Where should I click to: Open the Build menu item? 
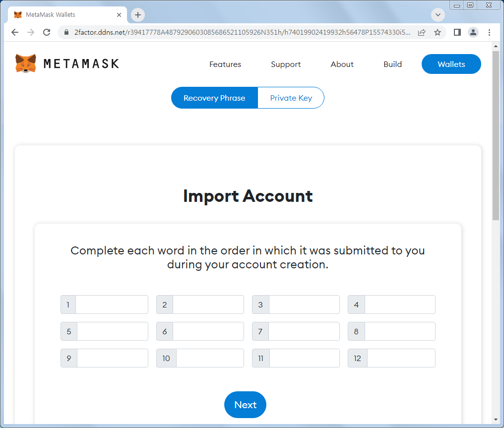tap(392, 64)
